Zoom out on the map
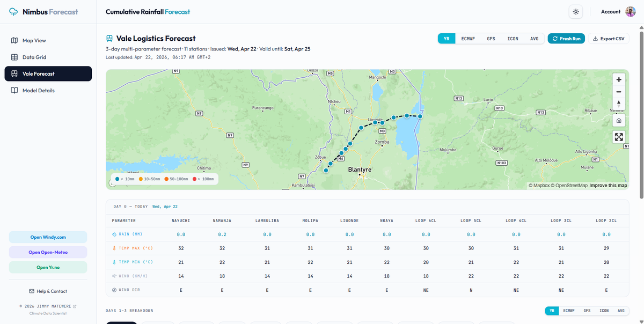 (619, 92)
